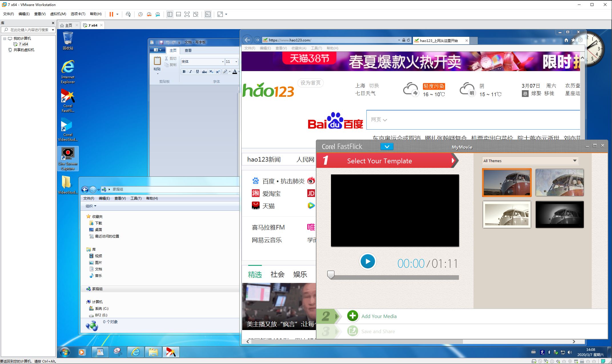612x364 pixels.
Task: Toggle the console view button in VMware
Action: pyautogui.click(x=208, y=14)
